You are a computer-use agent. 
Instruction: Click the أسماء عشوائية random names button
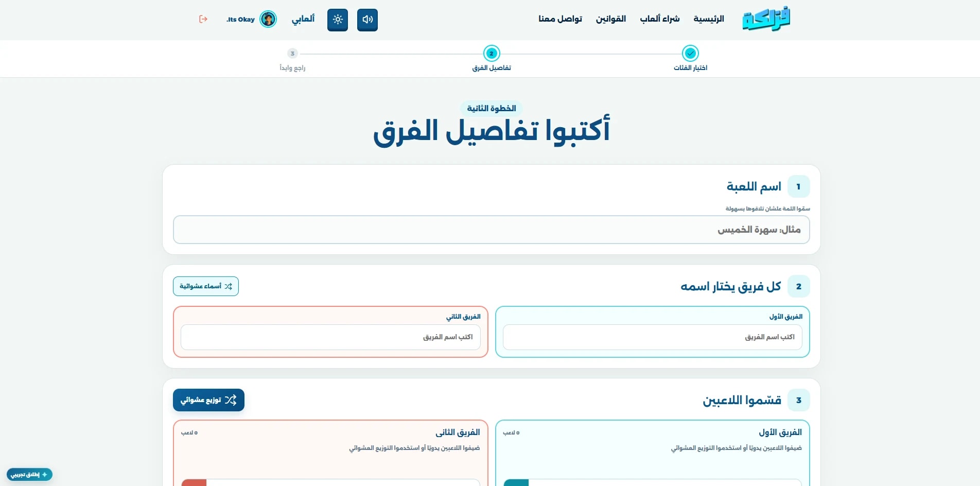pyautogui.click(x=206, y=286)
